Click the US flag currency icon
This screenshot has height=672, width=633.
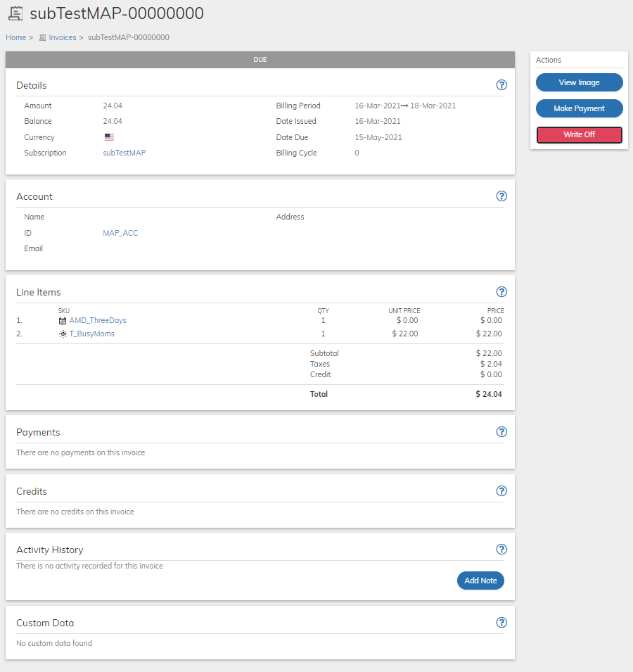[x=109, y=137]
